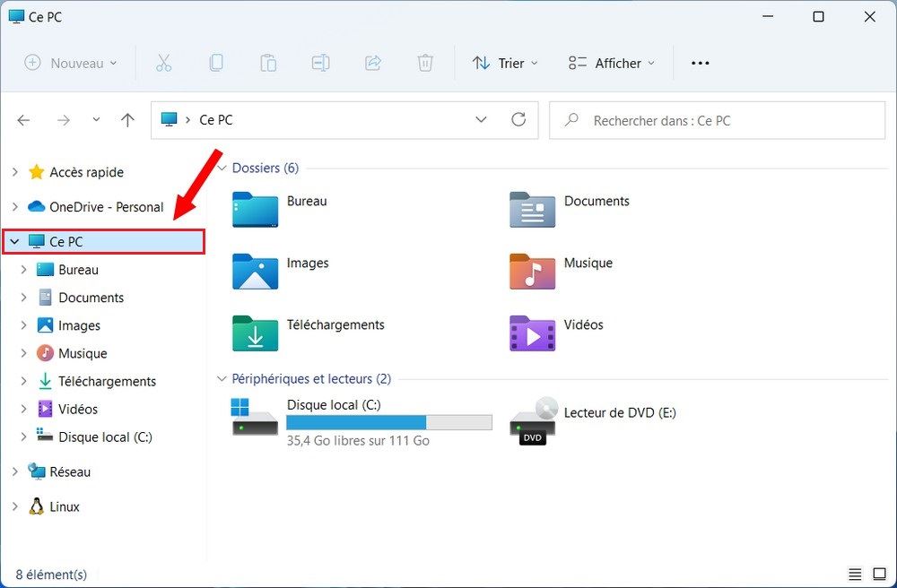Go up one level with the up arrow
This screenshot has height=588, width=897.
pos(127,120)
